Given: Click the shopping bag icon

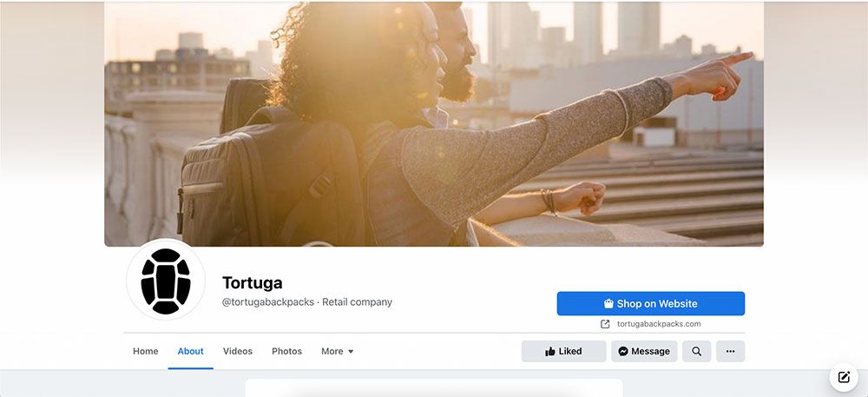Looking at the screenshot, I should point(608,303).
